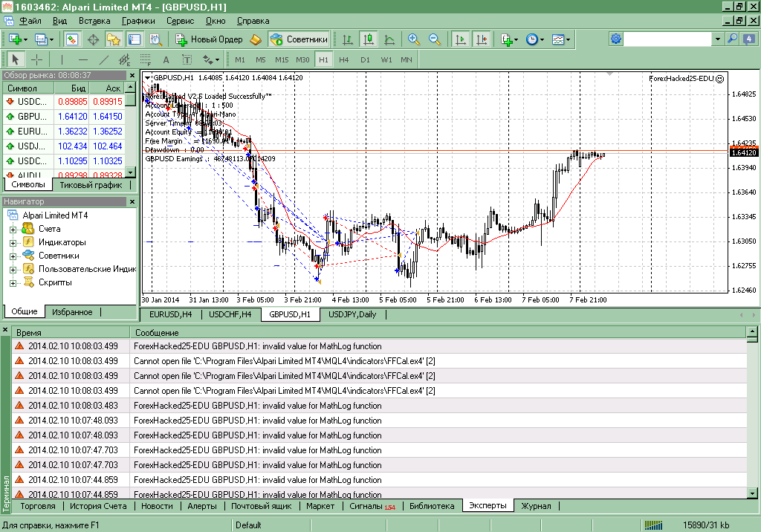The width and height of the screenshot is (761, 532).
Task: Toggle the Advisors auto-trading button
Action: pos(299,39)
